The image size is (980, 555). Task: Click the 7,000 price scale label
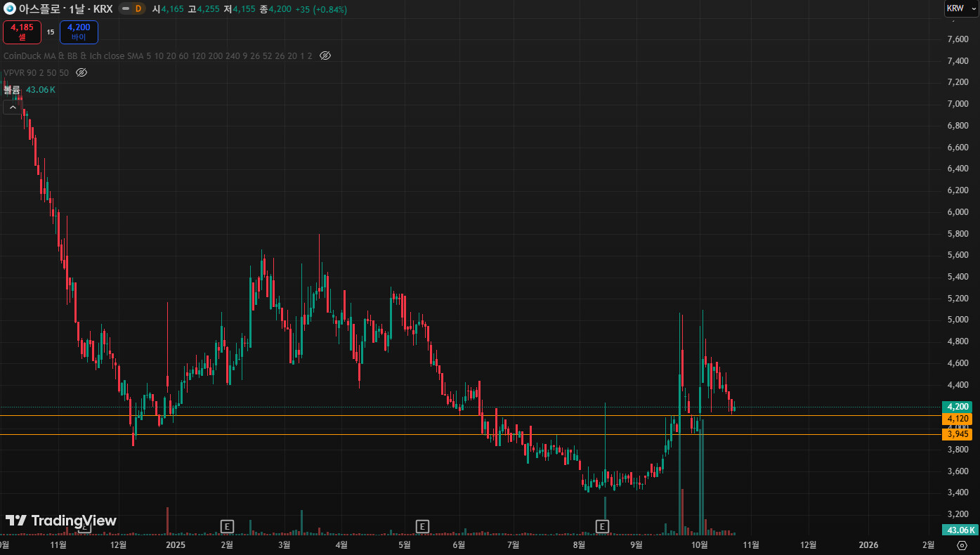tap(958, 104)
